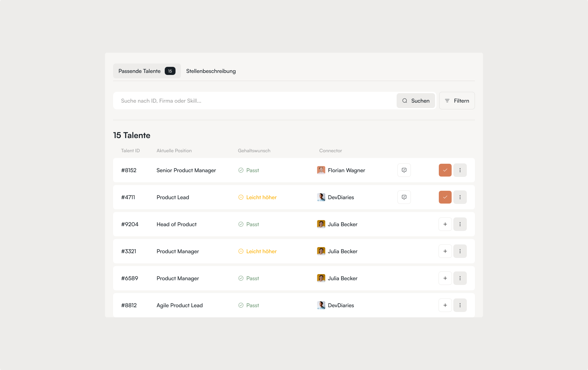The width and height of the screenshot is (588, 370).
Task: Expand more options for talent #8812
Action: (460, 305)
